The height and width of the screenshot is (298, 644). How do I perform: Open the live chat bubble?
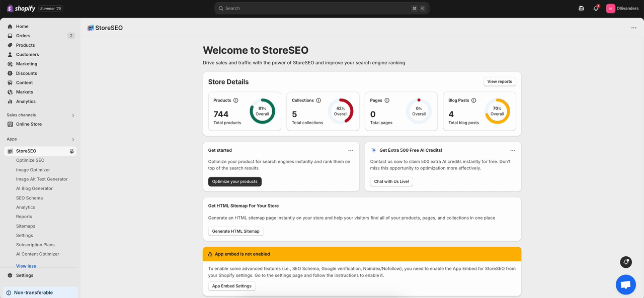(x=625, y=285)
